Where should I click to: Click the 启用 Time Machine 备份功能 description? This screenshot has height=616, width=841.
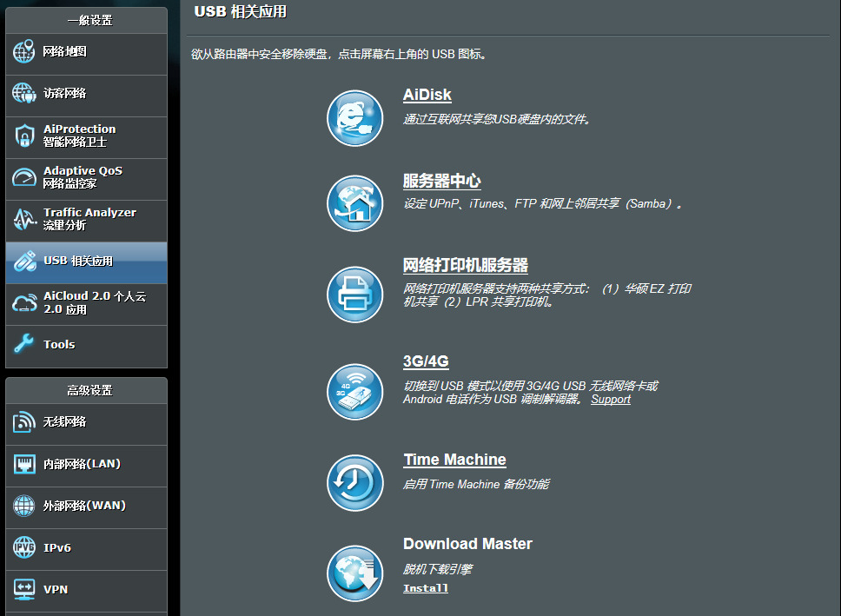tap(476, 484)
